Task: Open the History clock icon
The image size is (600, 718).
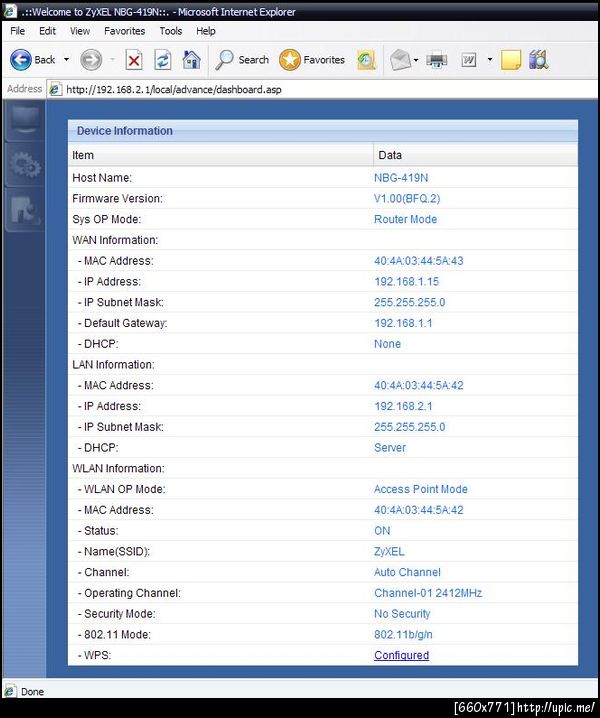Action: pos(366,60)
